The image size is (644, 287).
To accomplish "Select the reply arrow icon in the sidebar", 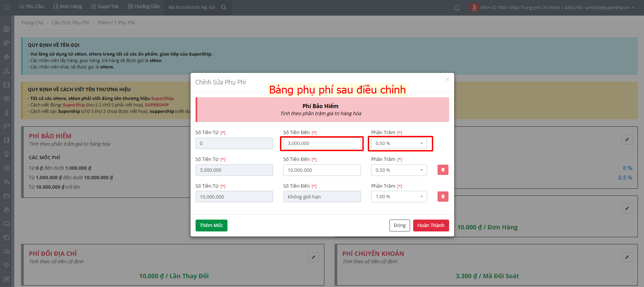I will [x=6, y=182].
